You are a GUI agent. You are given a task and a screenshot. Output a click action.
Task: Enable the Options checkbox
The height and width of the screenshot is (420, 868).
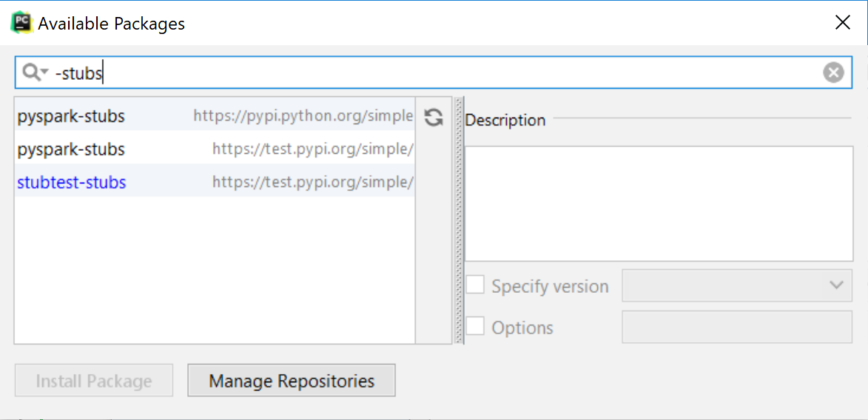point(475,327)
